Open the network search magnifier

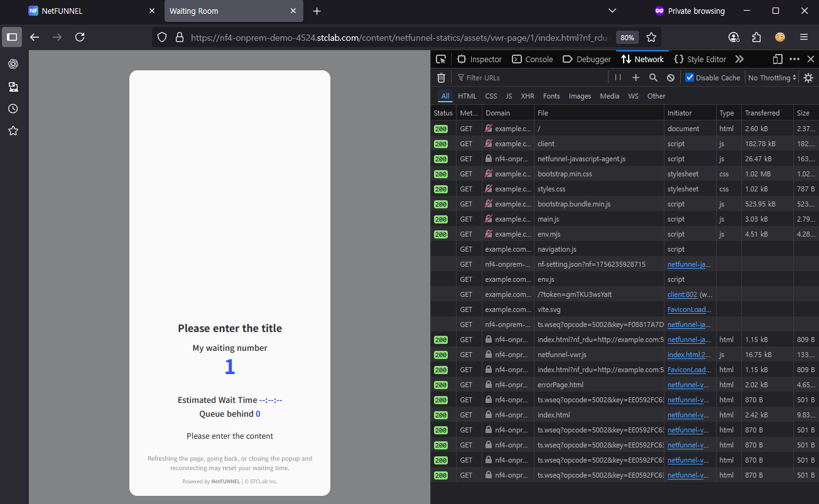pyautogui.click(x=653, y=78)
